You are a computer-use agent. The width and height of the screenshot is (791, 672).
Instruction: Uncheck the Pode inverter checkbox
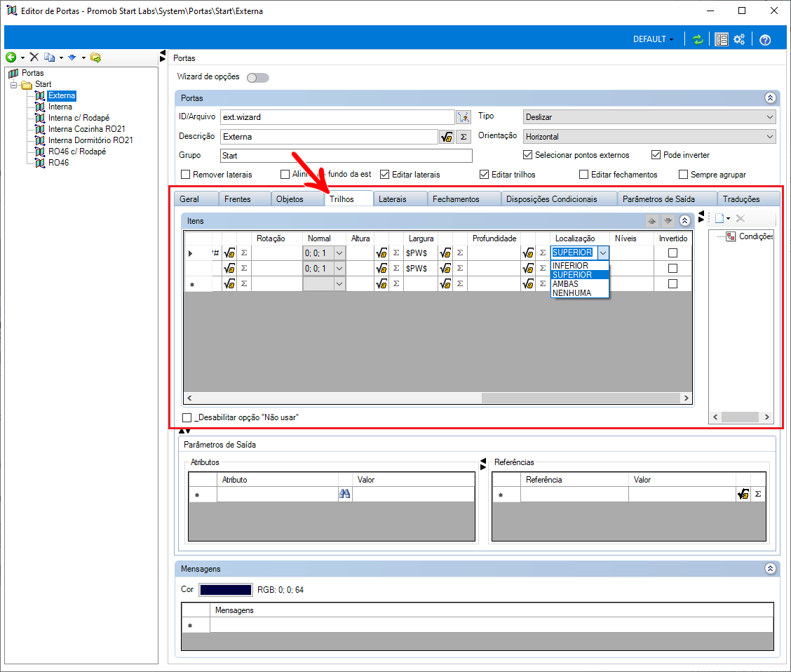pyautogui.click(x=656, y=155)
